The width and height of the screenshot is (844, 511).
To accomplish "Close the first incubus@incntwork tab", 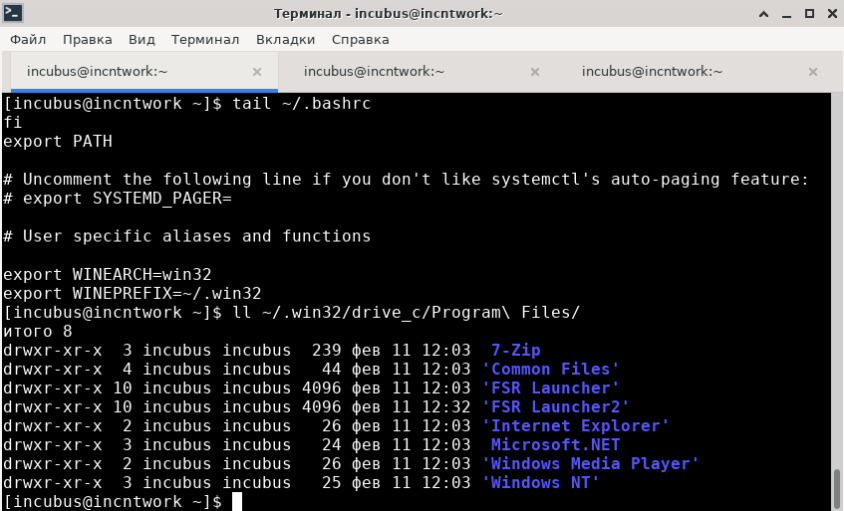I will [257, 72].
